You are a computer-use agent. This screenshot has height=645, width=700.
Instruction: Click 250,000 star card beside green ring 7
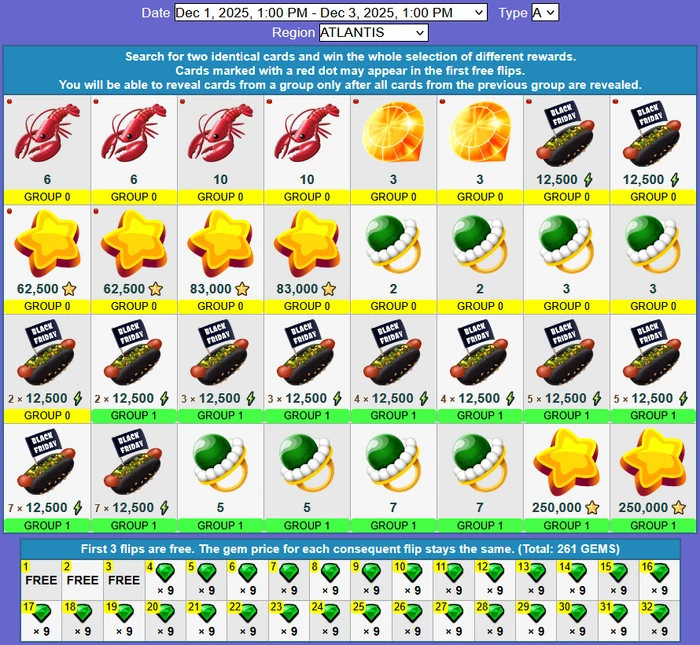click(567, 478)
